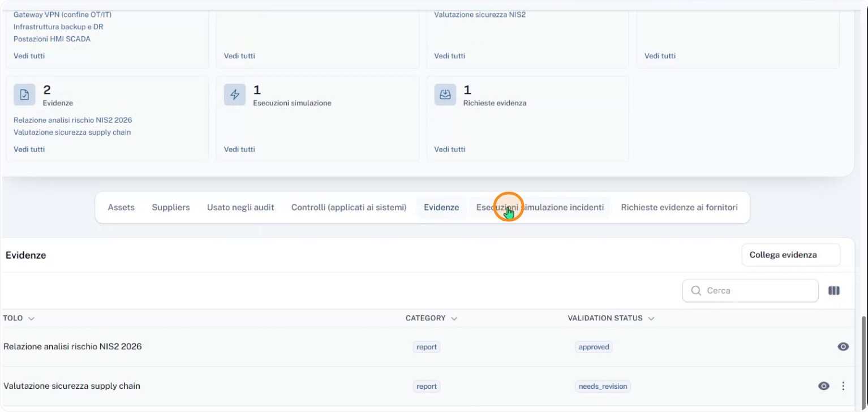Viewport: 868px width, 412px height.
Task: Click the Evidenze card document icon
Action: pyautogui.click(x=24, y=95)
